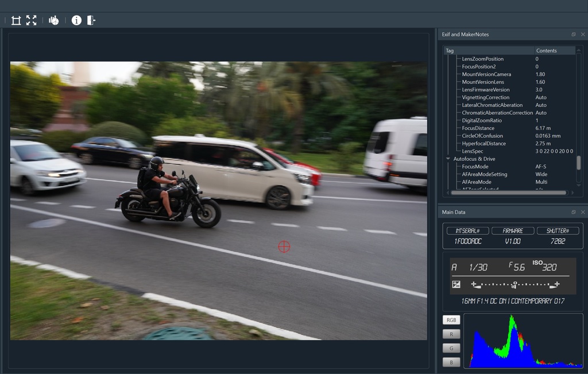
Task: Select the FocusDistance tag row
Action: tap(478, 128)
